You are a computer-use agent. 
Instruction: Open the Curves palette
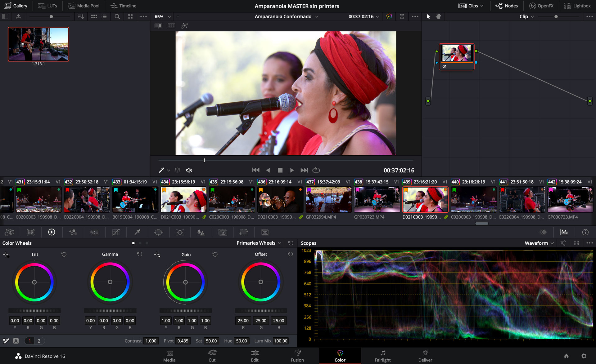pyautogui.click(x=116, y=232)
